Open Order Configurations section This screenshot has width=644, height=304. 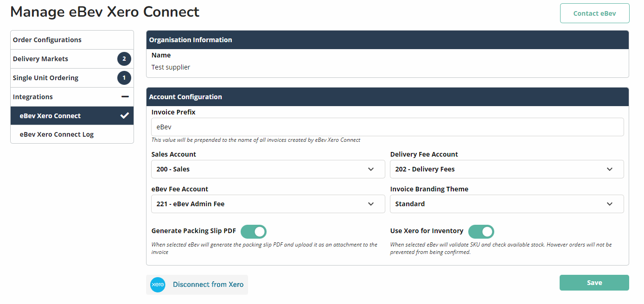click(x=72, y=40)
